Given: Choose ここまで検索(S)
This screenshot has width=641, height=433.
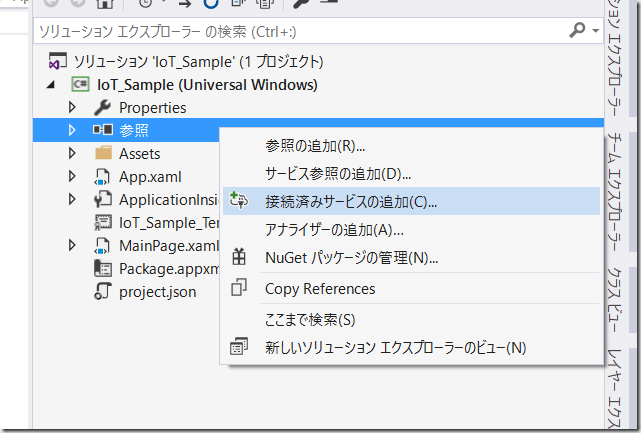Looking at the screenshot, I should coord(411,319).
